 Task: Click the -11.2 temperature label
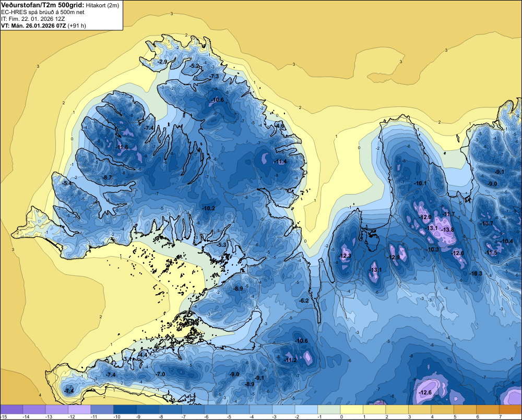point(291,361)
